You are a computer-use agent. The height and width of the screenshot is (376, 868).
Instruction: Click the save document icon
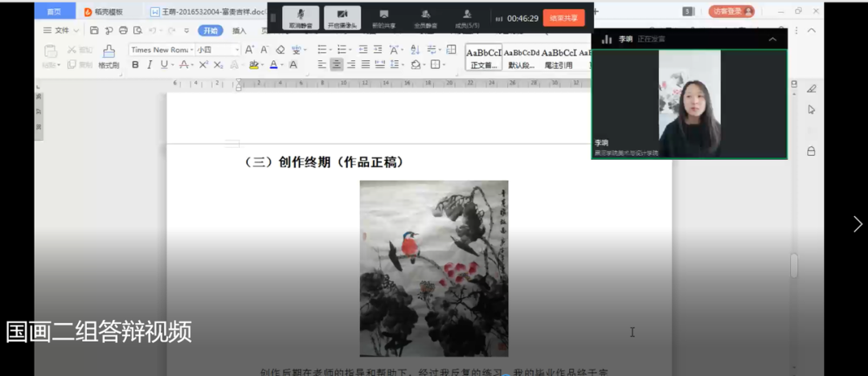pyautogui.click(x=95, y=31)
